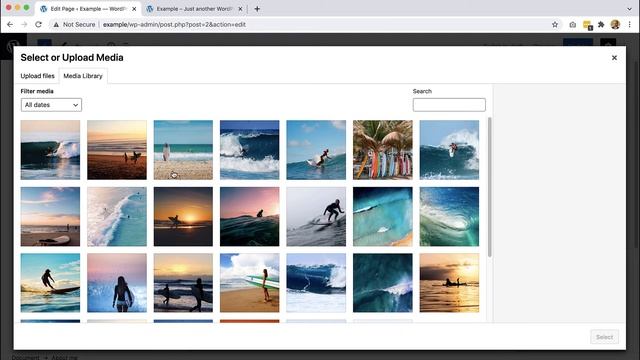Select the surfer under crashing dark blue wave
640x360 pixels.
click(x=249, y=150)
